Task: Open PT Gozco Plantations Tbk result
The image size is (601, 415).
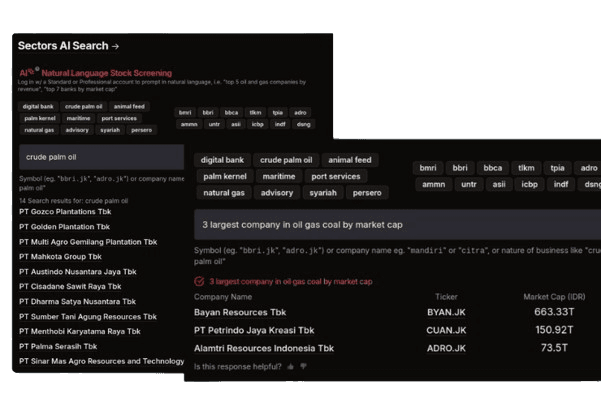Action: point(65,212)
